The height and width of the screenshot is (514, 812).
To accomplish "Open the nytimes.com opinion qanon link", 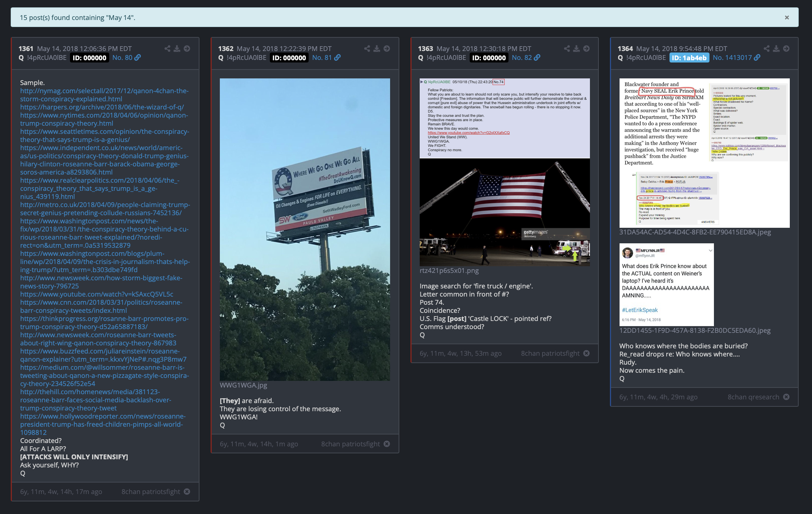I will (104, 119).
